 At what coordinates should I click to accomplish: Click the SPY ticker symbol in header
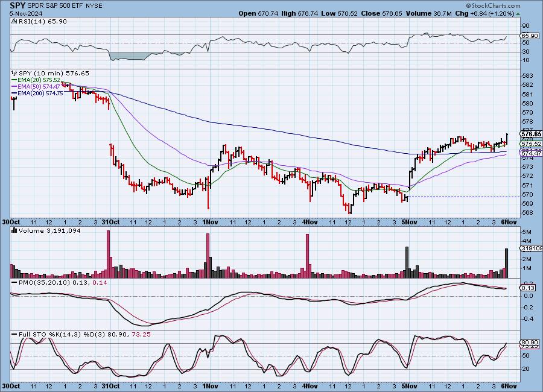click(x=17, y=5)
